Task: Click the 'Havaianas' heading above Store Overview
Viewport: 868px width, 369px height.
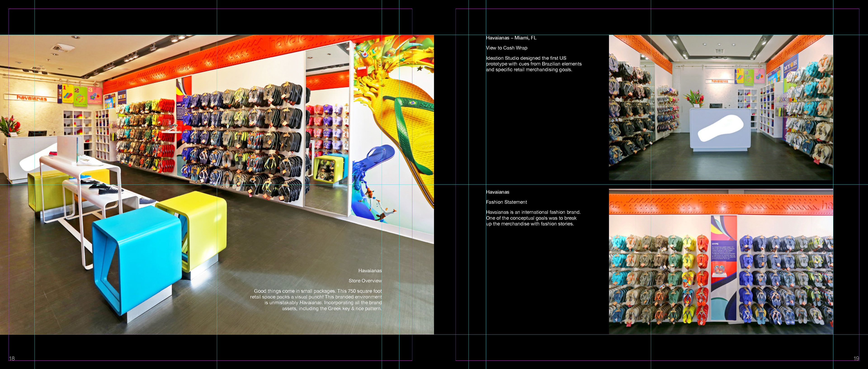Action: point(370,271)
